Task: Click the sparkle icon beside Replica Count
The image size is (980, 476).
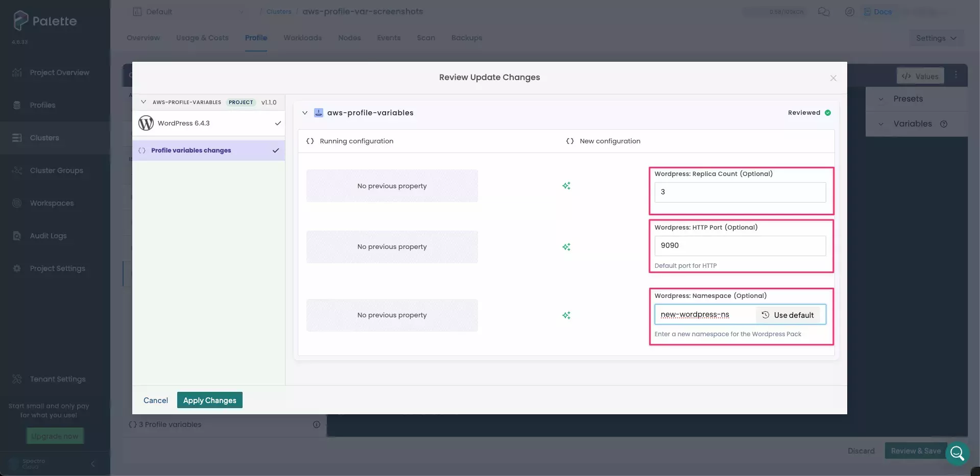Action: (x=566, y=186)
